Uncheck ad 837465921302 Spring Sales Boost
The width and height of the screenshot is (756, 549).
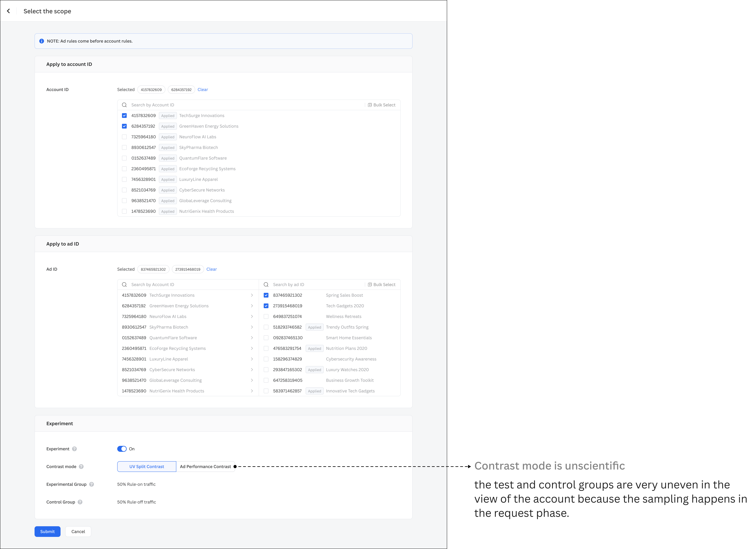click(266, 295)
